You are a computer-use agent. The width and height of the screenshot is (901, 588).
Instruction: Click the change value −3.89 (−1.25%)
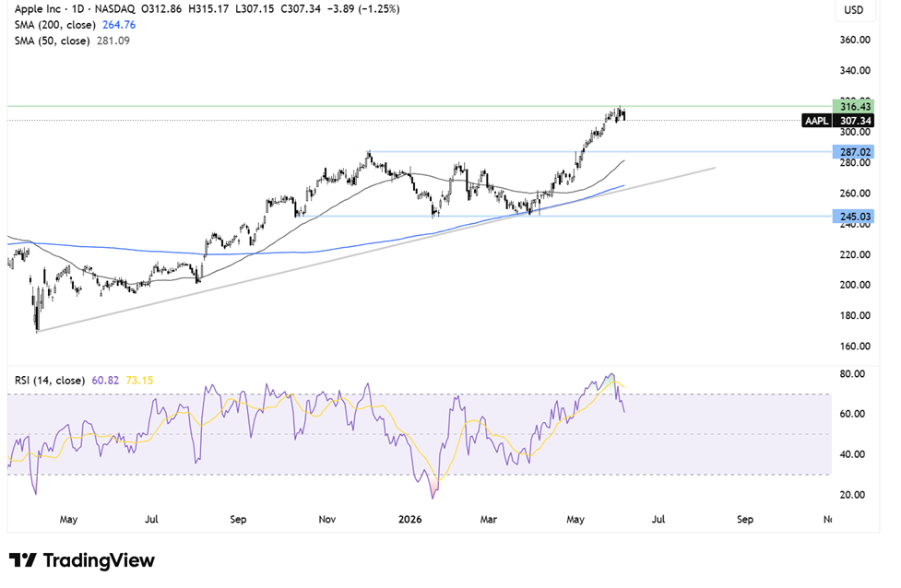[365, 9]
